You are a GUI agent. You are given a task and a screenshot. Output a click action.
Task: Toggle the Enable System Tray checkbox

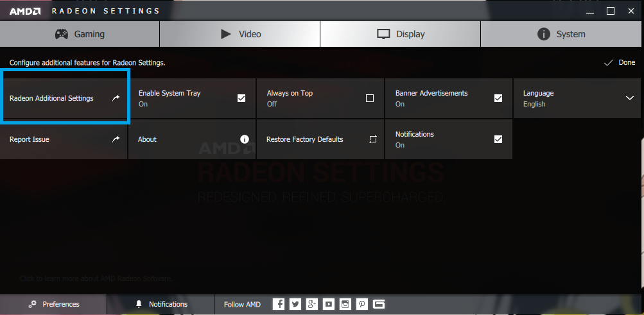[x=241, y=98]
